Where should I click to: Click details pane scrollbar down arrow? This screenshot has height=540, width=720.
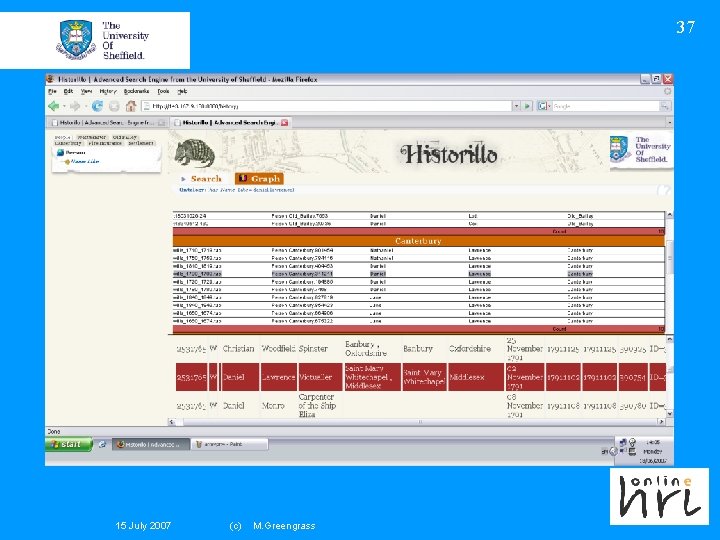[x=669, y=414]
